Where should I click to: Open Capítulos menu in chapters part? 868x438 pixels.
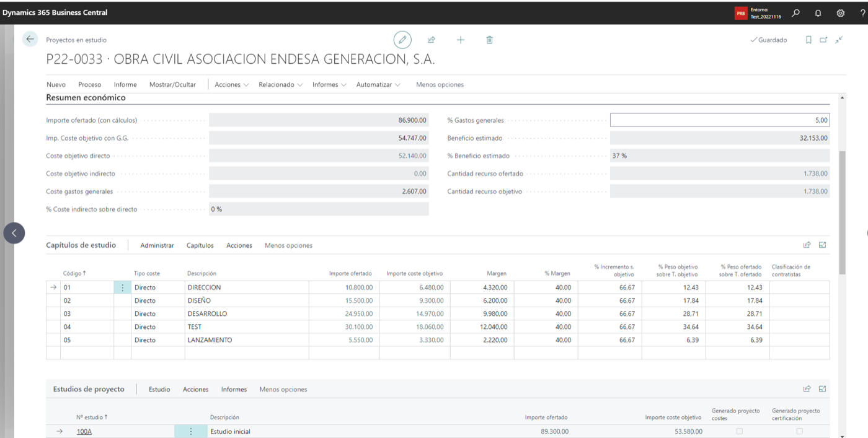point(200,245)
